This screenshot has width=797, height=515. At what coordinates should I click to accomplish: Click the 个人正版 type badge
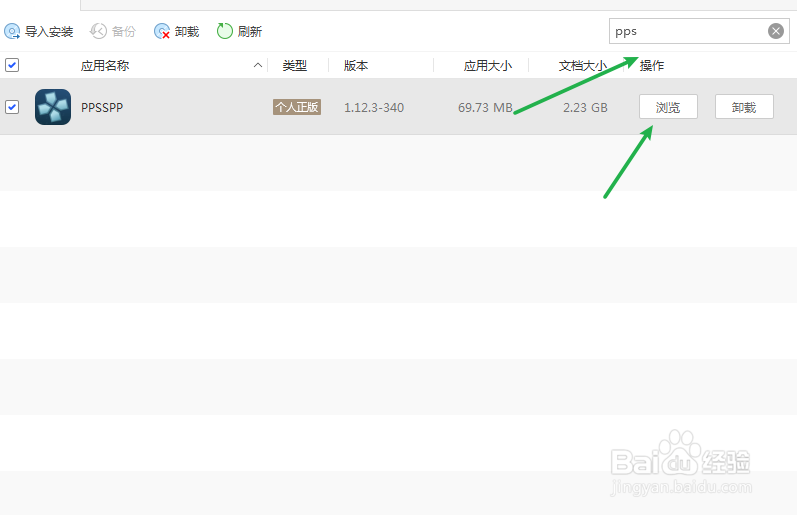pos(297,107)
